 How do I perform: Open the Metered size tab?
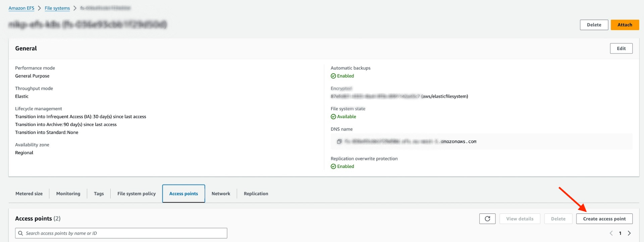point(29,194)
